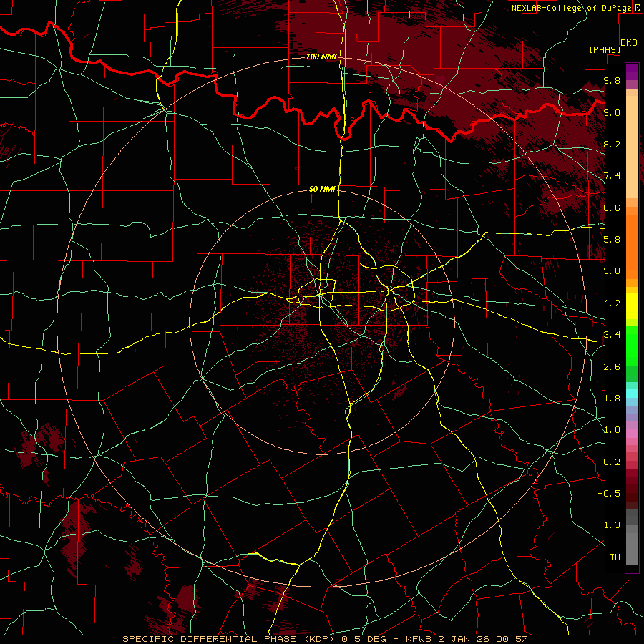Click the 4.2 scale value

pos(612,303)
